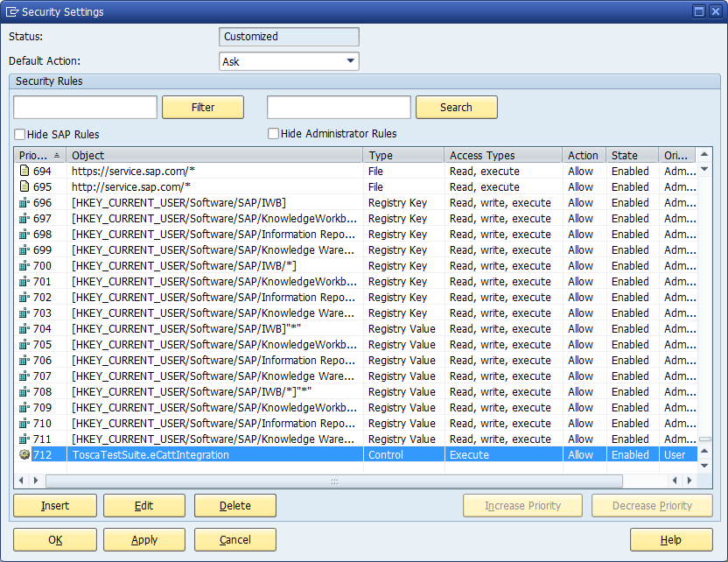Click registry value icon of rule 704
This screenshot has width=728, height=562.
pyautogui.click(x=24, y=329)
